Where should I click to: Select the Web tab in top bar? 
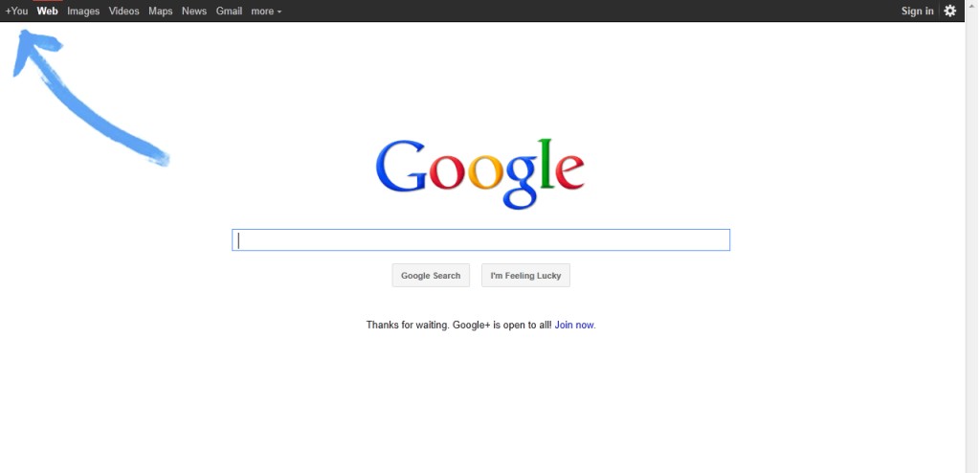coord(48,11)
